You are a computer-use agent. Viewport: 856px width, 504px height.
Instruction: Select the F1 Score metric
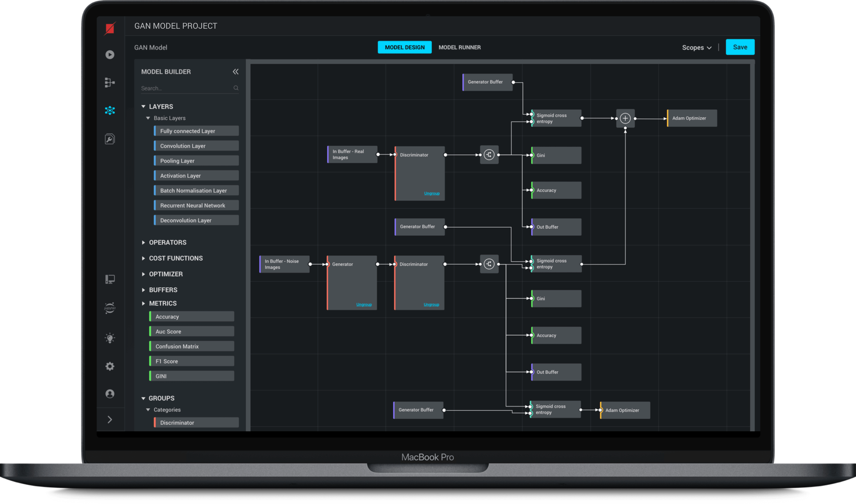[192, 361]
